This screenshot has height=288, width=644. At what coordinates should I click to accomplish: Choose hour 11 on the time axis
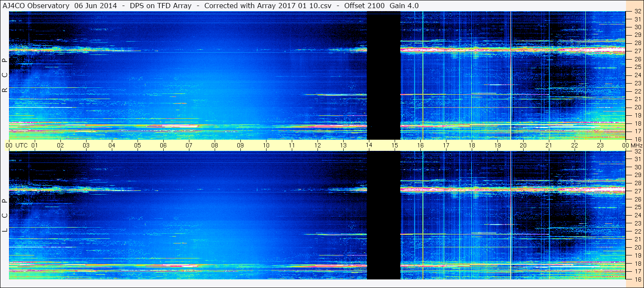coord(292,145)
